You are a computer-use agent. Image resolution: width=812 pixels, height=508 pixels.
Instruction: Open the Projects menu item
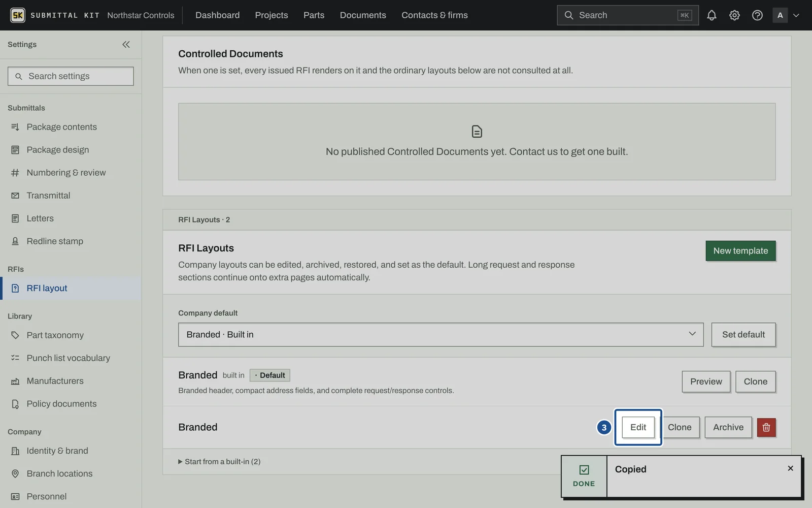(272, 15)
